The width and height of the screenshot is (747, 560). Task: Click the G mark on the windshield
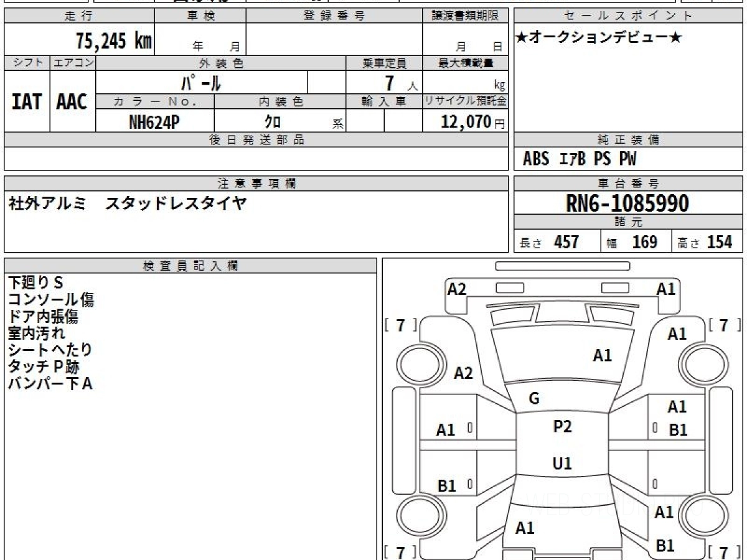534,399
